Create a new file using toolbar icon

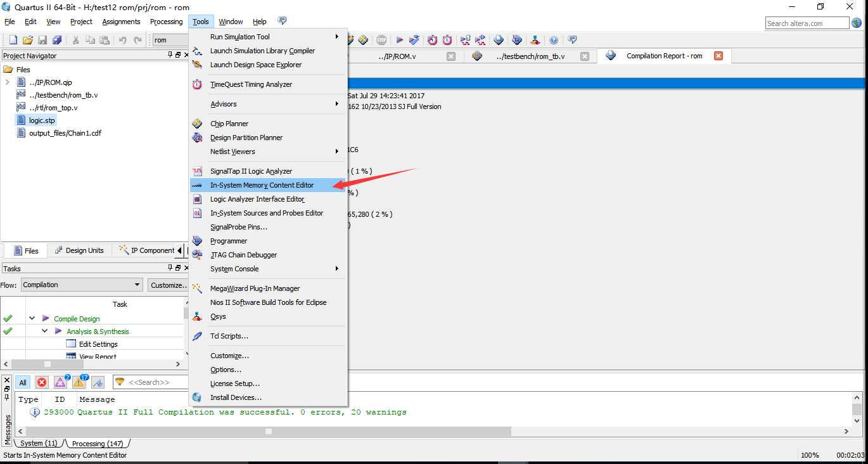(x=13, y=40)
